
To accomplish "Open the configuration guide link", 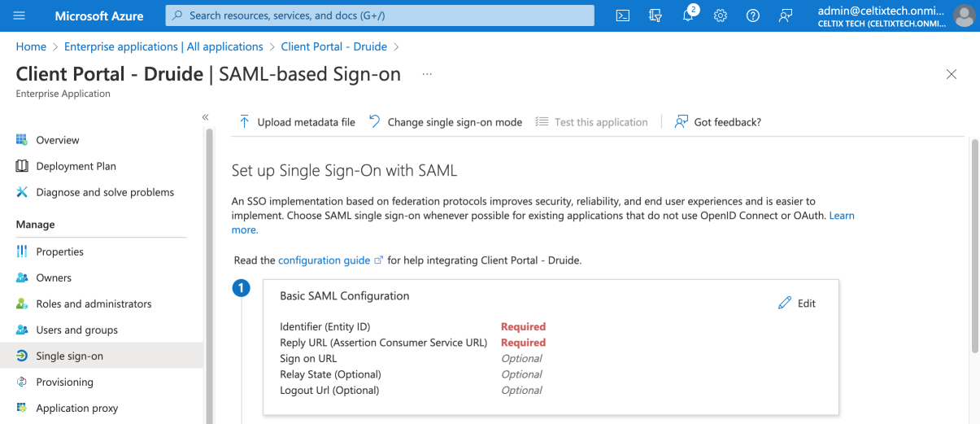I will [324, 260].
